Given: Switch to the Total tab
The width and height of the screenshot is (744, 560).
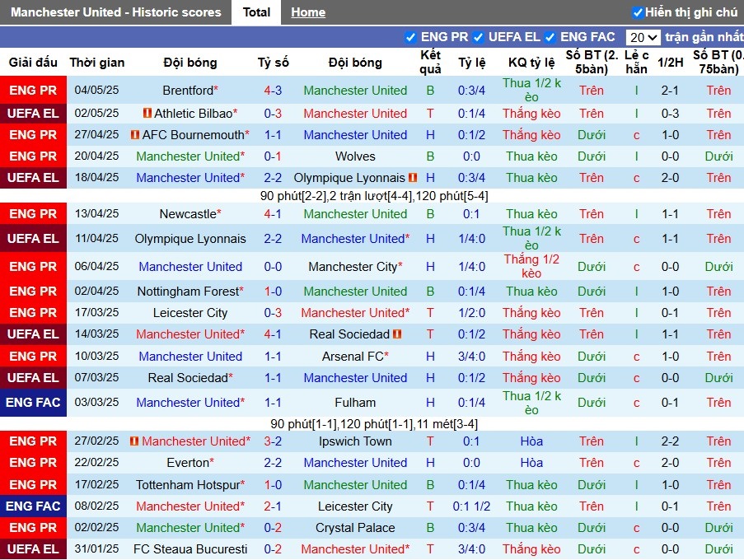Looking at the screenshot, I should point(256,12).
